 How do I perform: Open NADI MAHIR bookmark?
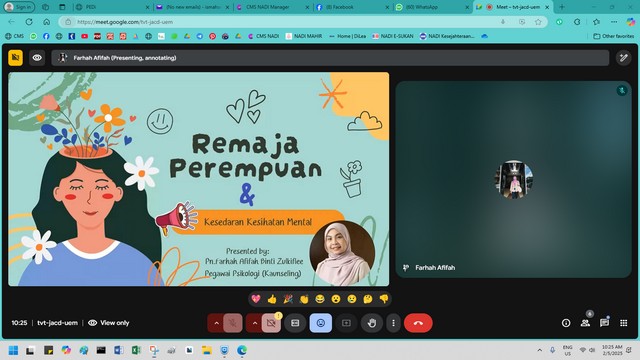click(304, 36)
